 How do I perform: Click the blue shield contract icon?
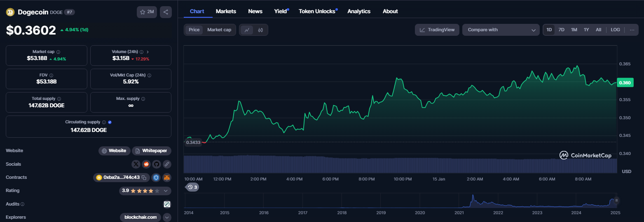[156, 178]
